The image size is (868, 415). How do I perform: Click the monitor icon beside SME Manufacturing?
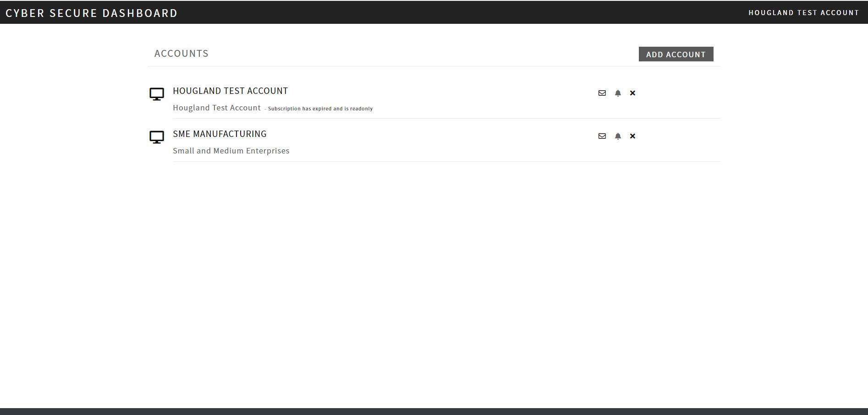pos(157,137)
